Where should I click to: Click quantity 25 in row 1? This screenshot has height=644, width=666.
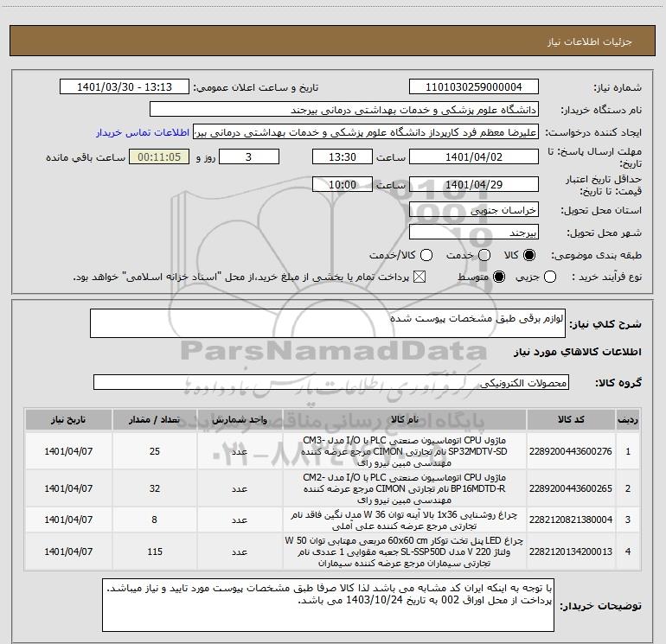click(x=155, y=451)
